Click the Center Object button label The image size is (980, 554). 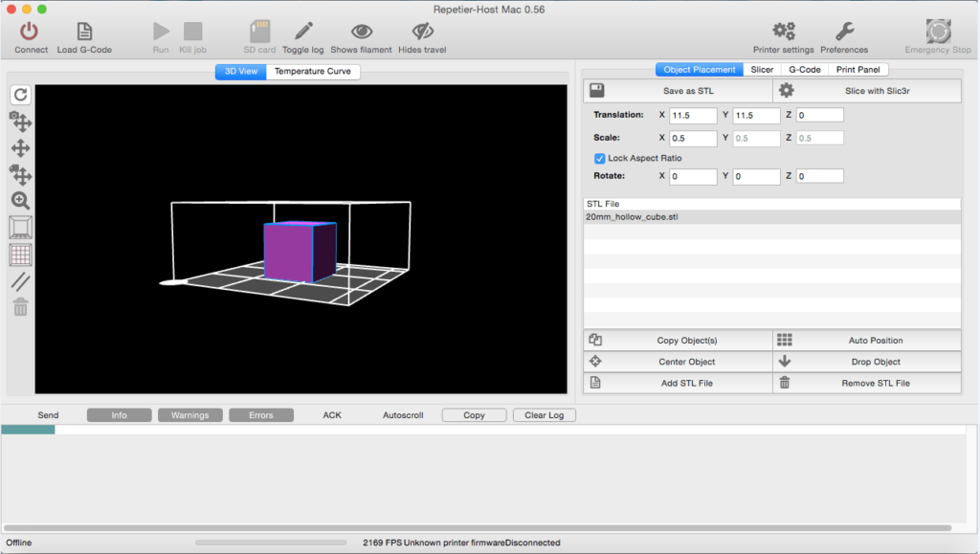point(687,362)
